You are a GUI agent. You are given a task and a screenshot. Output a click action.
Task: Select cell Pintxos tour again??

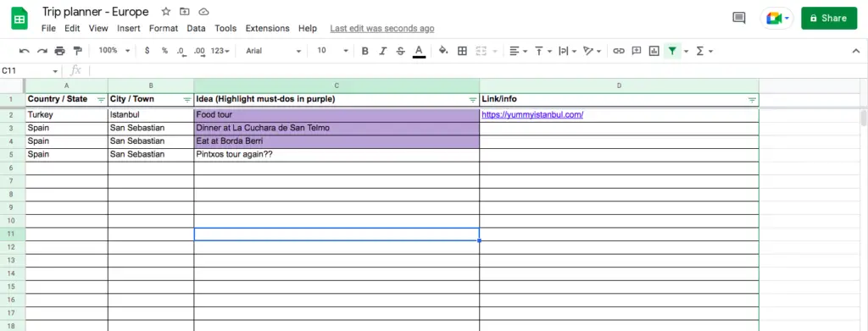[x=337, y=155]
